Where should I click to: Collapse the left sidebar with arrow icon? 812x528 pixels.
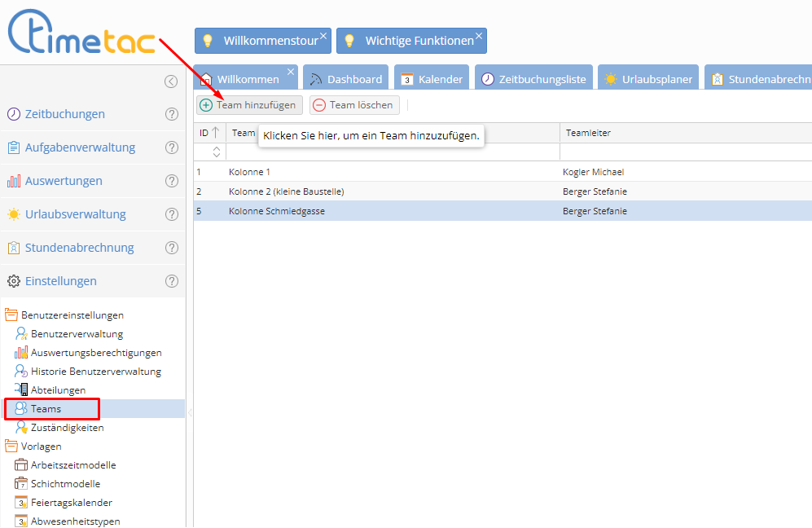pos(170,81)
